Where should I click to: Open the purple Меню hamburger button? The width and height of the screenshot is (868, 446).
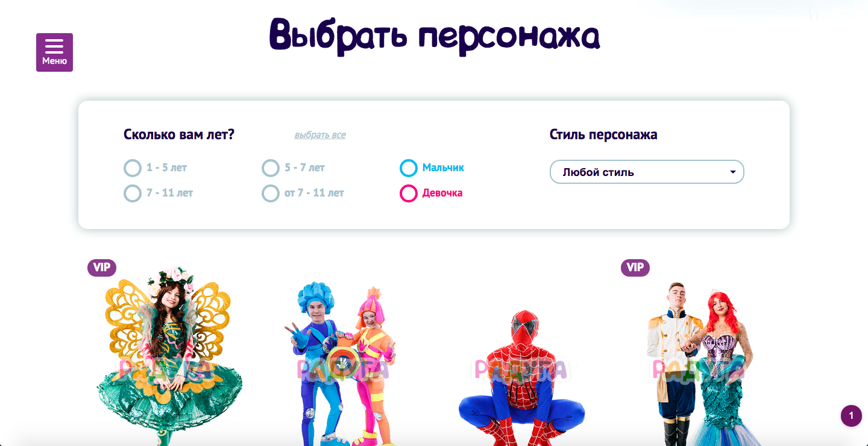pyautogui.click(x=54, y=52)
